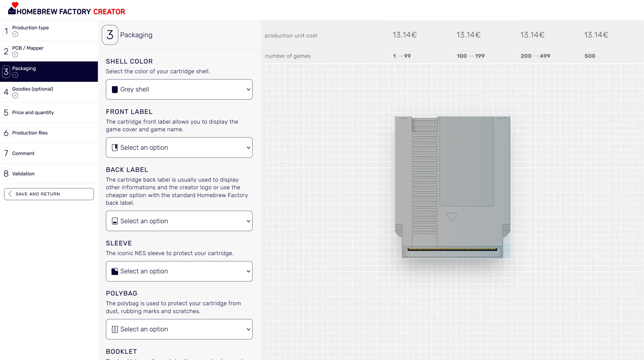Open the Sleeve options dropdown
This screenshot has width=644, height=360.
coord(179,271)
